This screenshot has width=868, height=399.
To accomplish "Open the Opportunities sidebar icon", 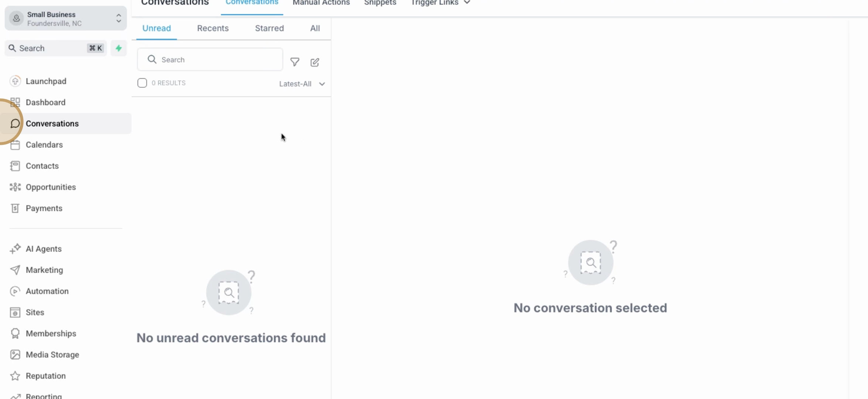I will (x=15, y=187).
